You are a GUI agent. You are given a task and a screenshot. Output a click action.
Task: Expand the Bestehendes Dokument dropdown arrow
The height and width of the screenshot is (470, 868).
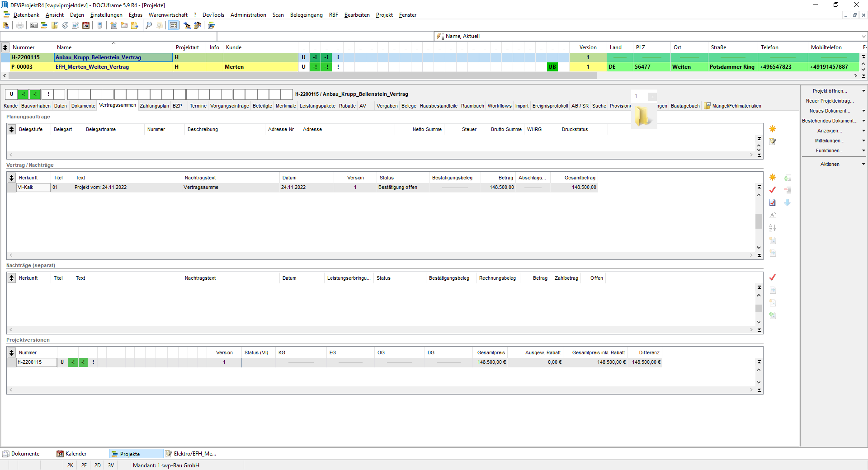click(863, 121)
